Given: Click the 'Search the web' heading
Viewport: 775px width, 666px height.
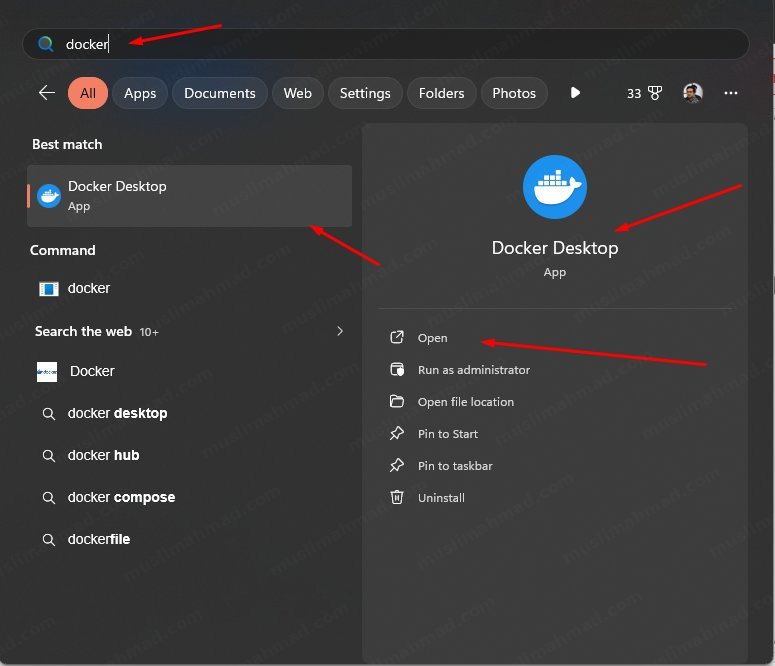Looking at the screenshot, I should point(83,331).
